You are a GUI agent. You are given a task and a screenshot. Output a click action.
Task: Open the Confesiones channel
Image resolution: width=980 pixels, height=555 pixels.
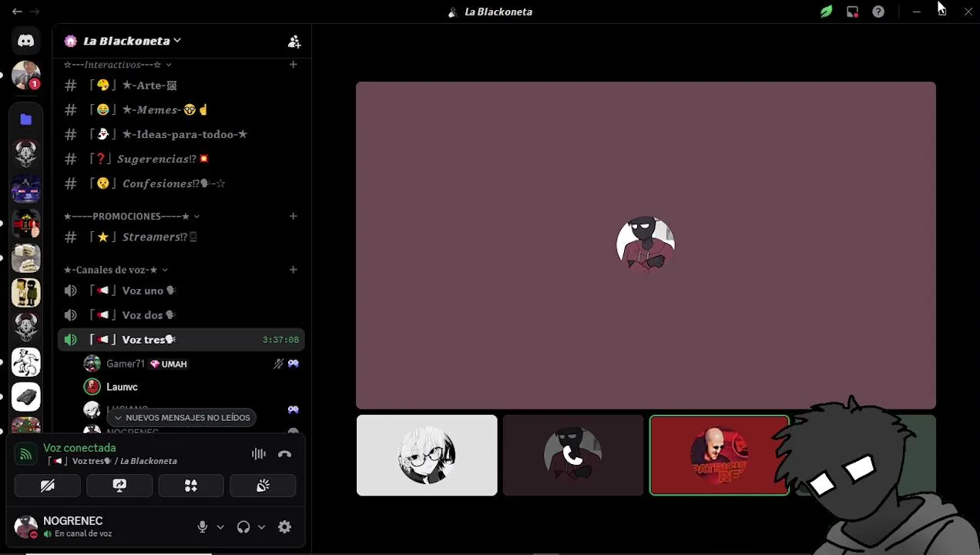pos(181,184)
